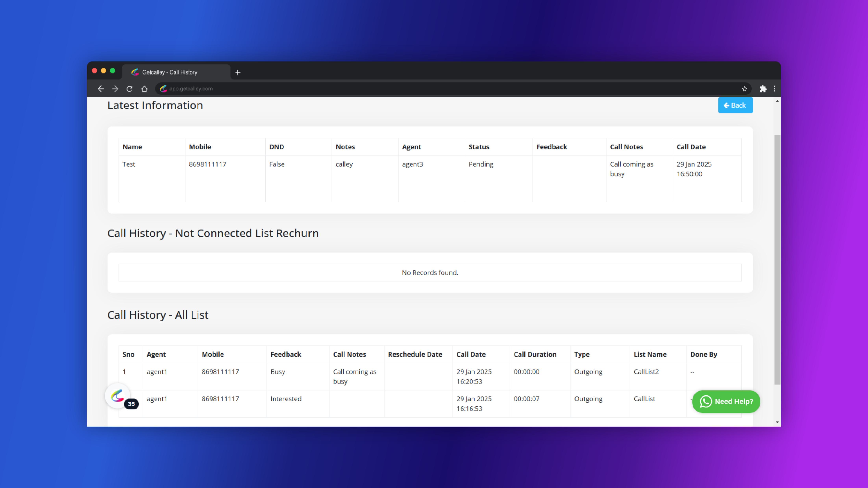Select the Getcalley - Call History tab

[176, 72]
